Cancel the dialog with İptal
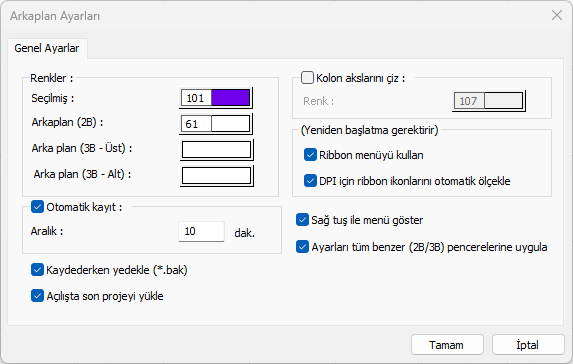The image size is (573, 364). [x=528, y=345]
